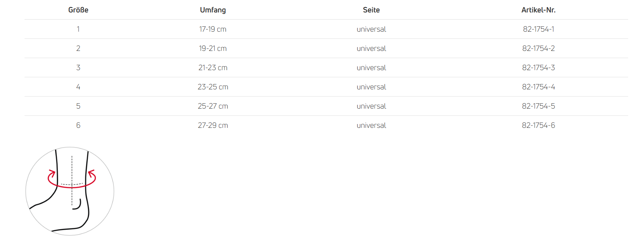Click the Größe column header
The width and height of the screenshot is (644, 244).
coord(78,10)
